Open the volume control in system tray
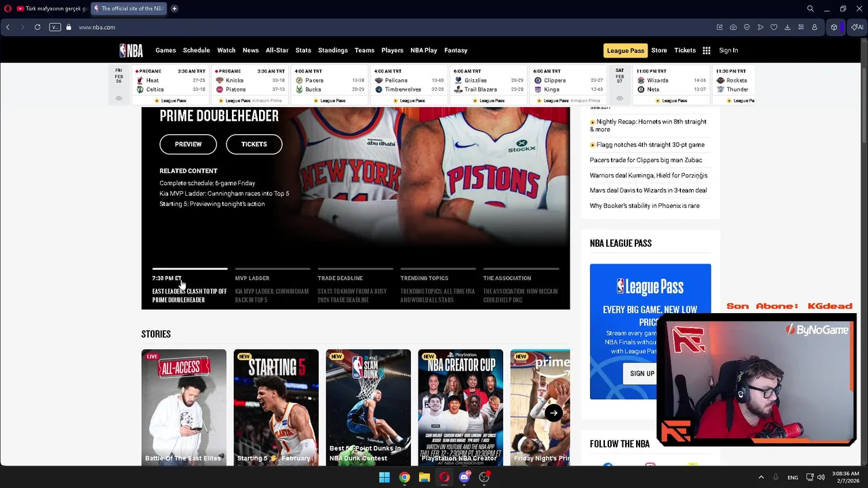This screenshot has width=868, height=488. pyautogui.click(x=821, y=477)
